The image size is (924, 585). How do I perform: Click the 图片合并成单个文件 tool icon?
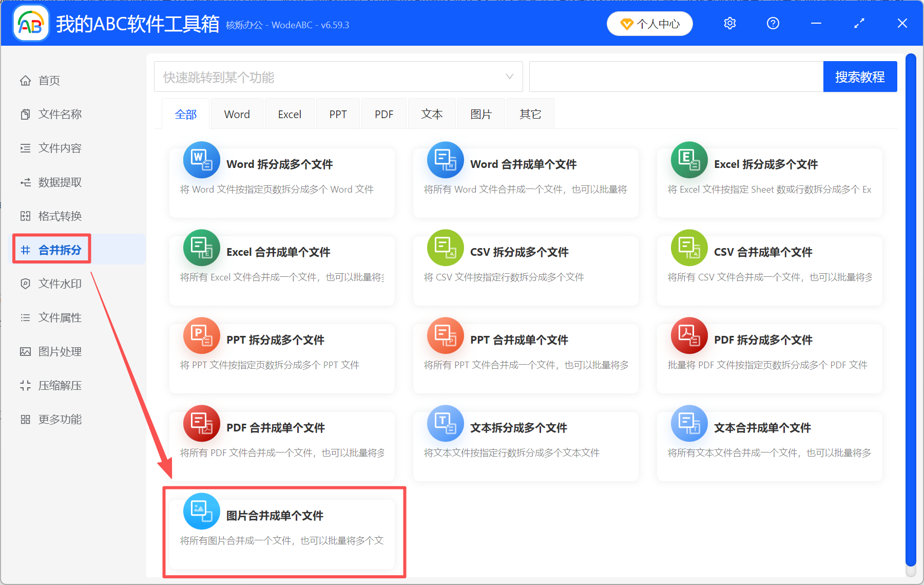201,511
